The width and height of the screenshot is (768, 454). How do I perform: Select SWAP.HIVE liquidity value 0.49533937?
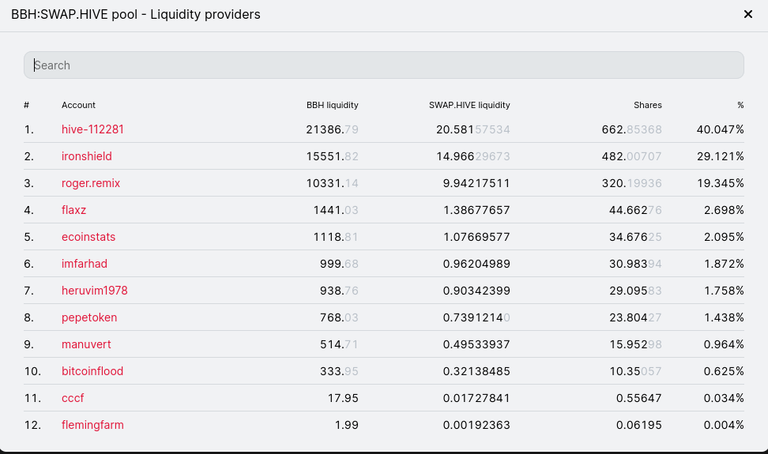[477, 344]
